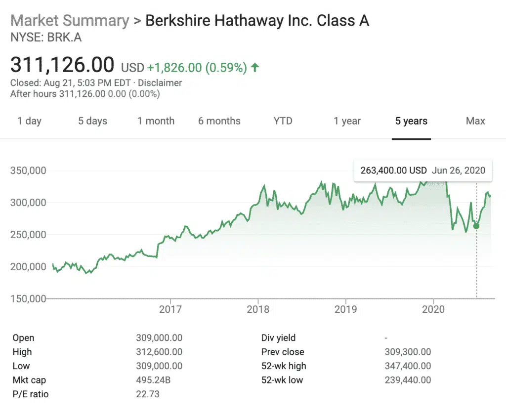Click the 2020 axis label on chart

(x=434, y=309)
